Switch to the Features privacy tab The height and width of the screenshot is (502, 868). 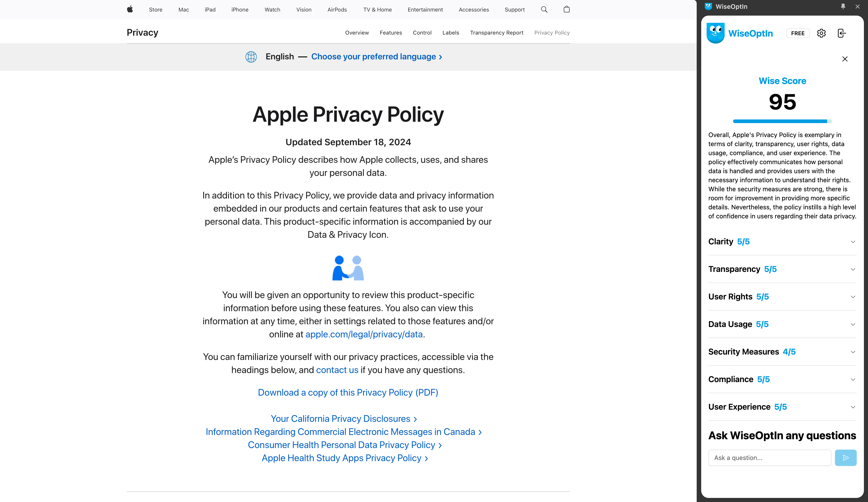pyautogui.click(x=391, y=33)
